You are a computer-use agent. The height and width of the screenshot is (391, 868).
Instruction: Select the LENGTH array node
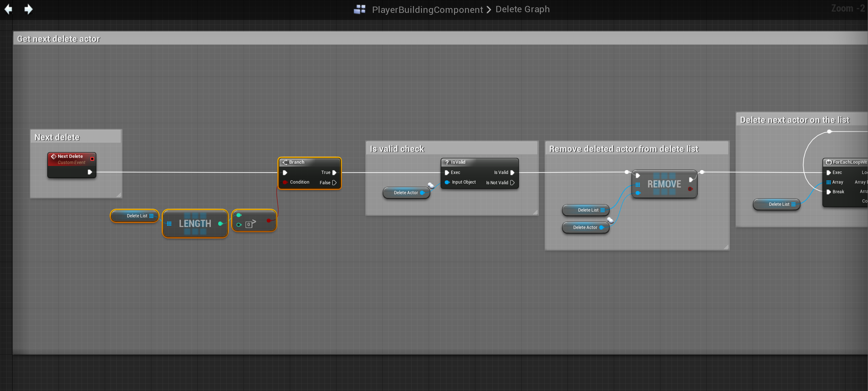pos(195,223)
